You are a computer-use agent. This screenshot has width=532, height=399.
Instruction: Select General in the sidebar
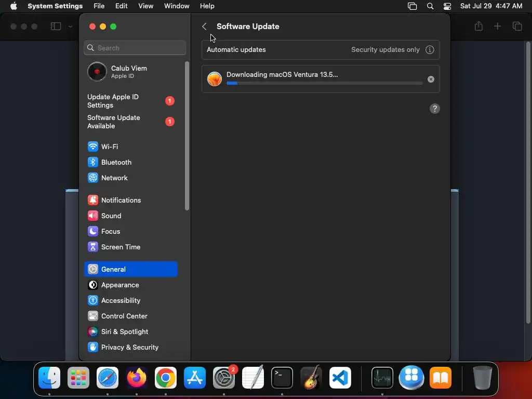tap(130, 269)
